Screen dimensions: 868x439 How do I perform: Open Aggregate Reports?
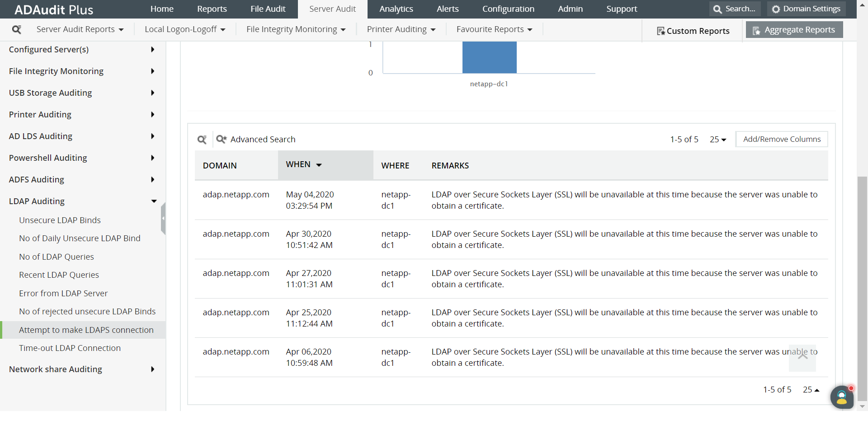point(794,30)
